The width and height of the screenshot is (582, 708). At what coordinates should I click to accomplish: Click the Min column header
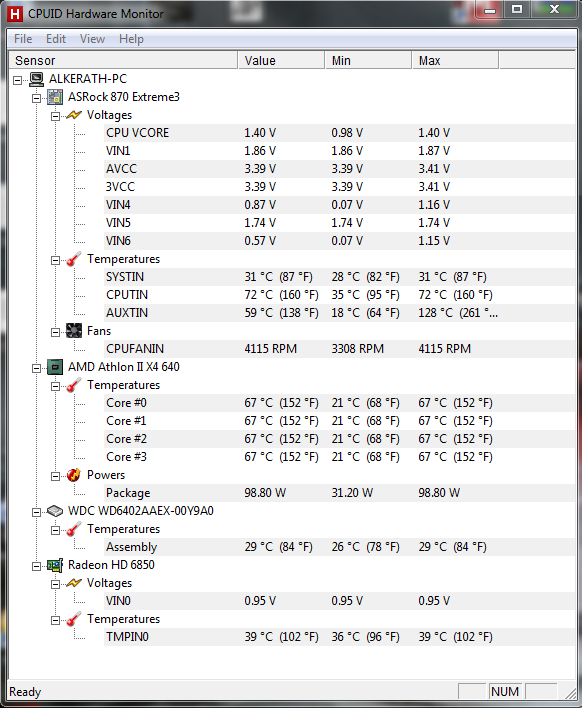point(368,61)
